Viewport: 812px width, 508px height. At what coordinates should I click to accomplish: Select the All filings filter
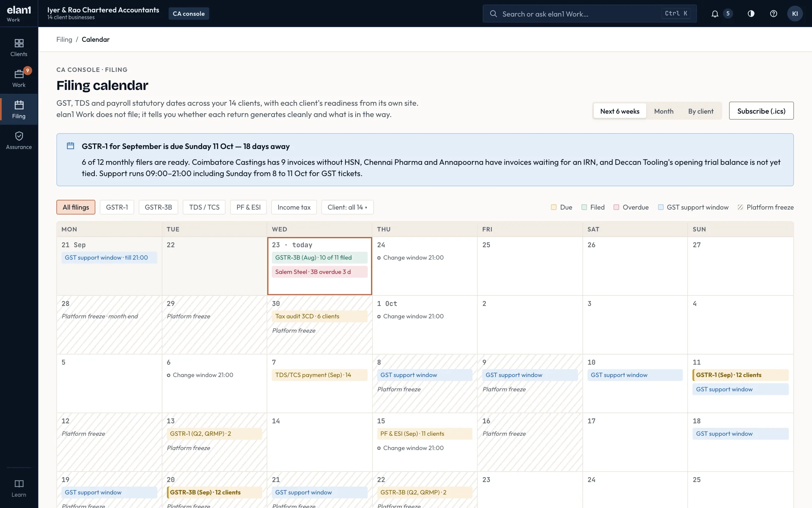tap(76, 207)
